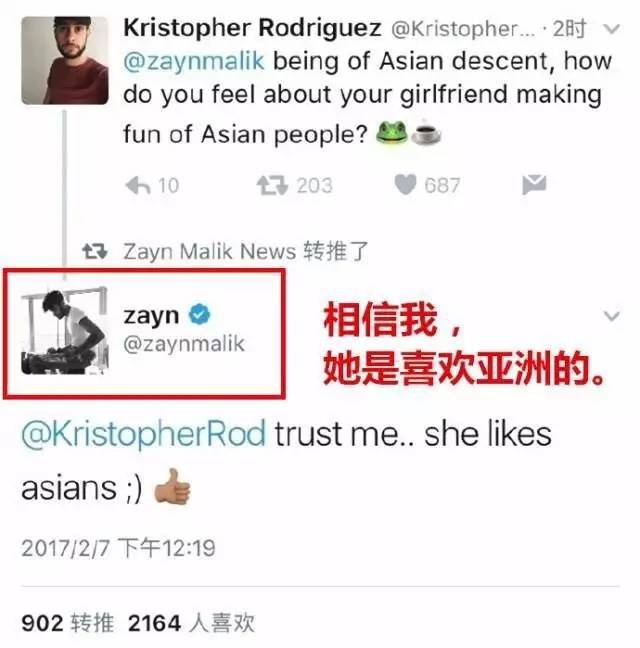Click zayn's blue verified badge
The image size is (640, 648).
coord(199,314)
